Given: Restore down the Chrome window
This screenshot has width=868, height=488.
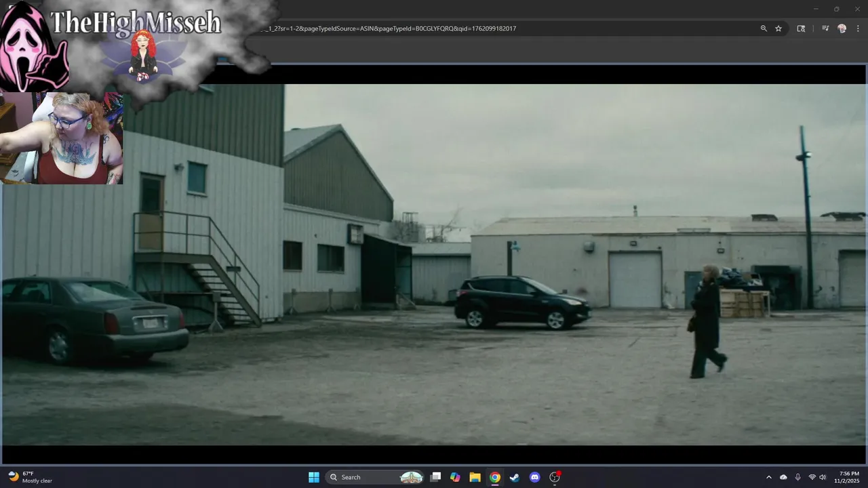Looking at the screenshot, I should tap(836, 9).
